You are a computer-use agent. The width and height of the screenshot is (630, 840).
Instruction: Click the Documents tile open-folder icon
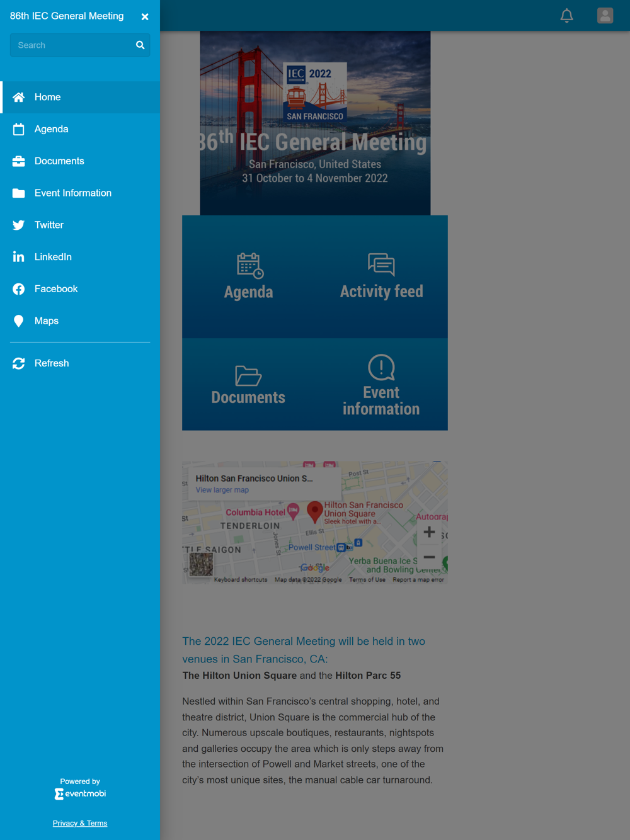(248, 376)
